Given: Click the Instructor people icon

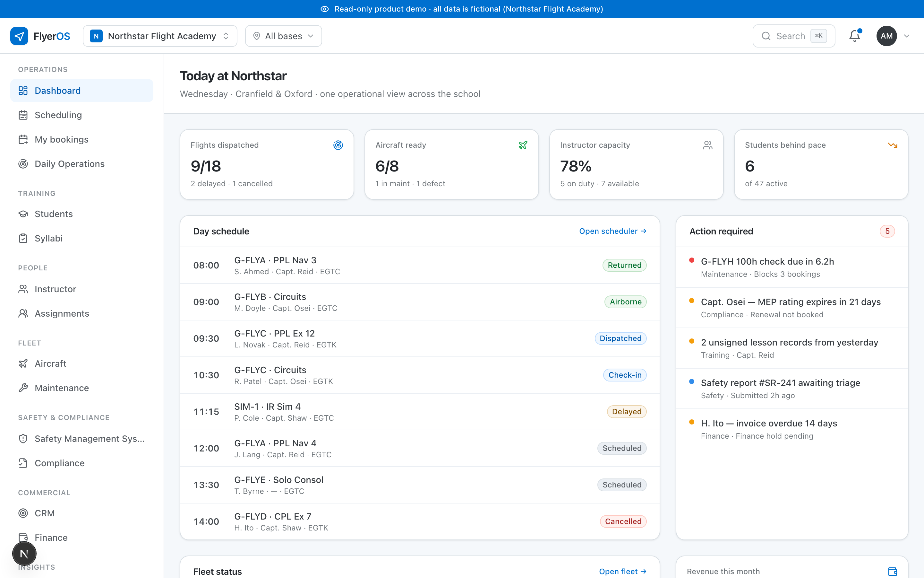Looking at the screenshot, I should 23,289.
